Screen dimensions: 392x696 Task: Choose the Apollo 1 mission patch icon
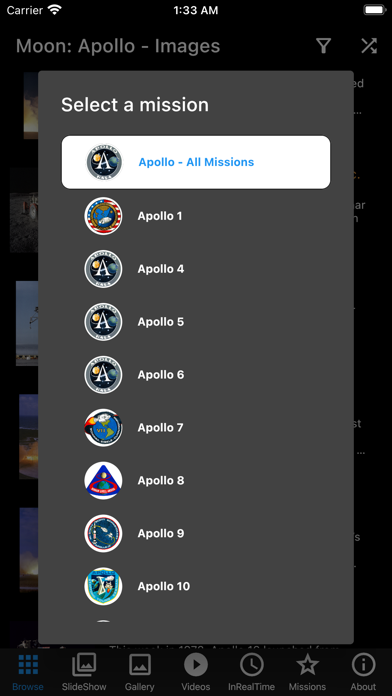pos(103,216)
